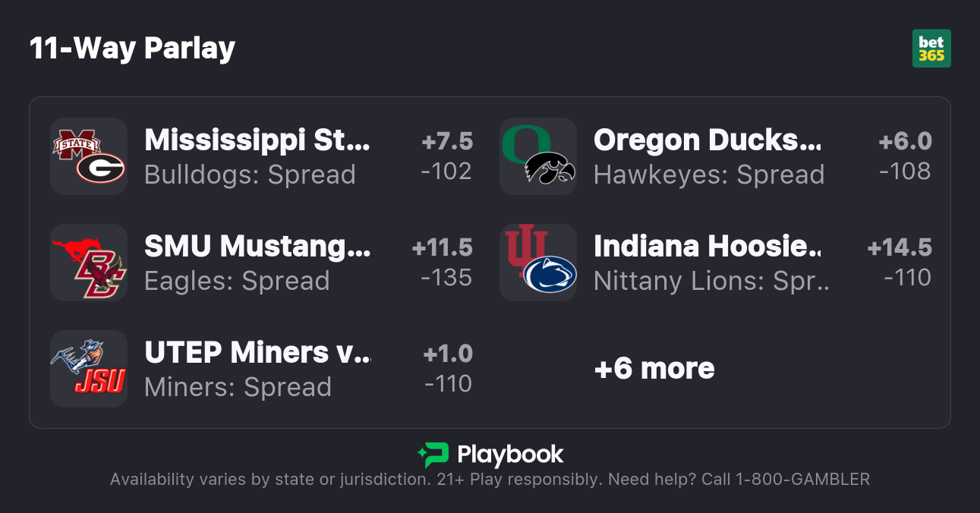Click the Oregon vs Iowa team logo

pyautogui.click(x=538, y=156)
